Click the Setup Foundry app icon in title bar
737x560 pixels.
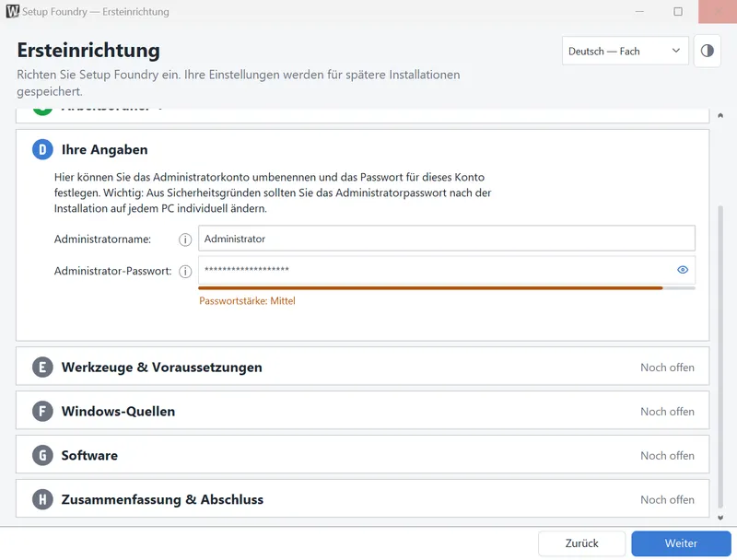(x=13, y=11)
